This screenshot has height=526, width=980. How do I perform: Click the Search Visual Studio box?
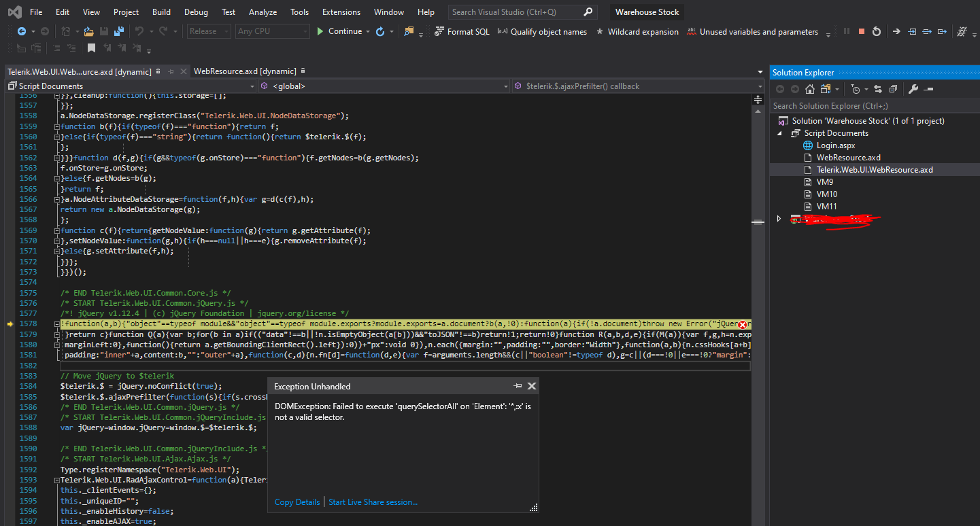513,12
